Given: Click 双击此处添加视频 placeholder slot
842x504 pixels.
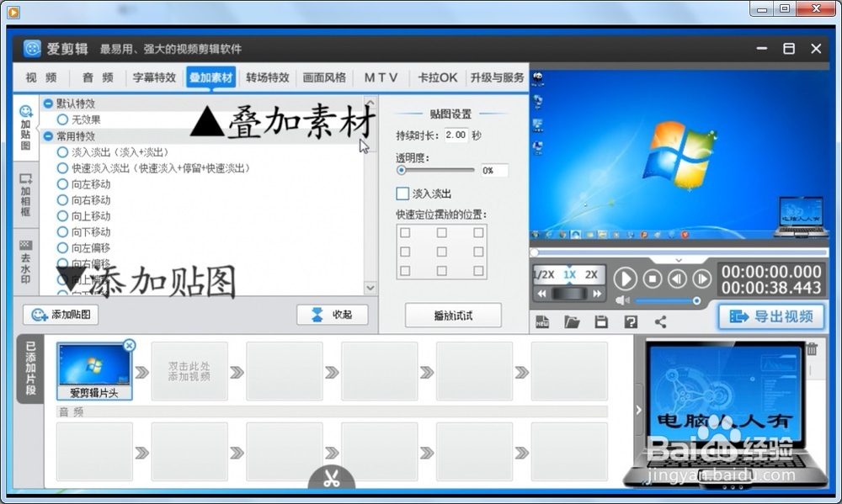Looking at the screenshot, I should tap(189, 371).
